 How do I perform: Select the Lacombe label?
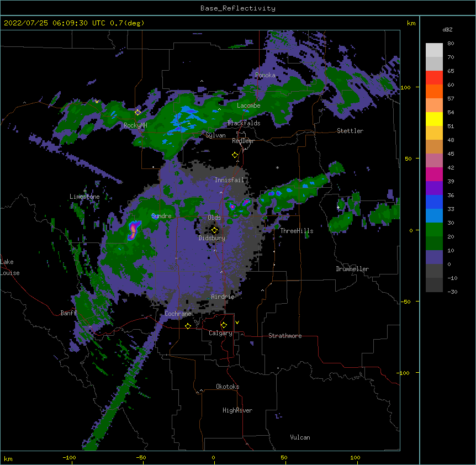[248, 105]
